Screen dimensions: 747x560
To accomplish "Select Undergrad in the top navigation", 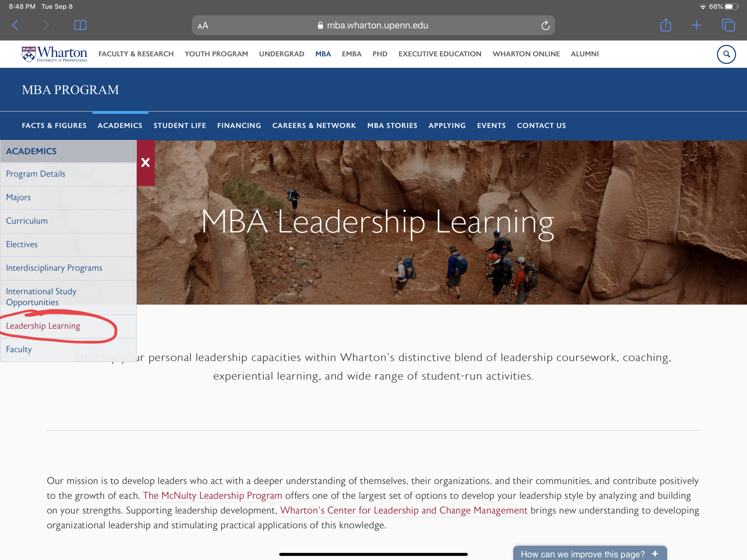I will [x=282, y=54].
